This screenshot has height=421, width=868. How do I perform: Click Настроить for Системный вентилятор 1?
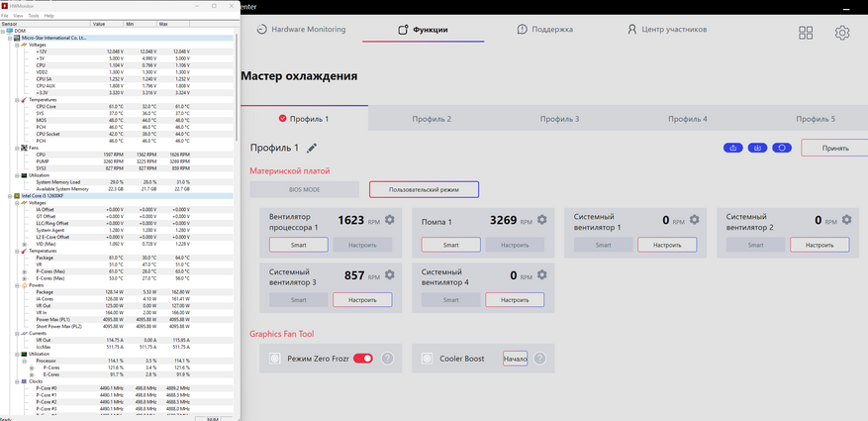(667, 245)
